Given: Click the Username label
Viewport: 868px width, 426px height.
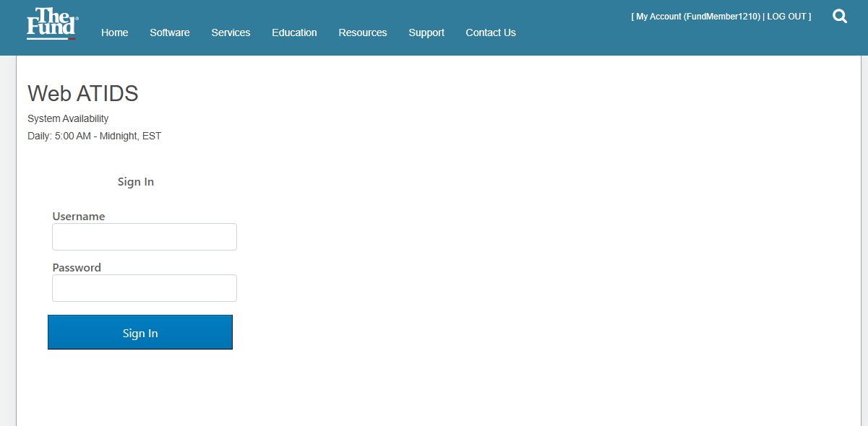Looking at the screenshot, I should 79,217.
